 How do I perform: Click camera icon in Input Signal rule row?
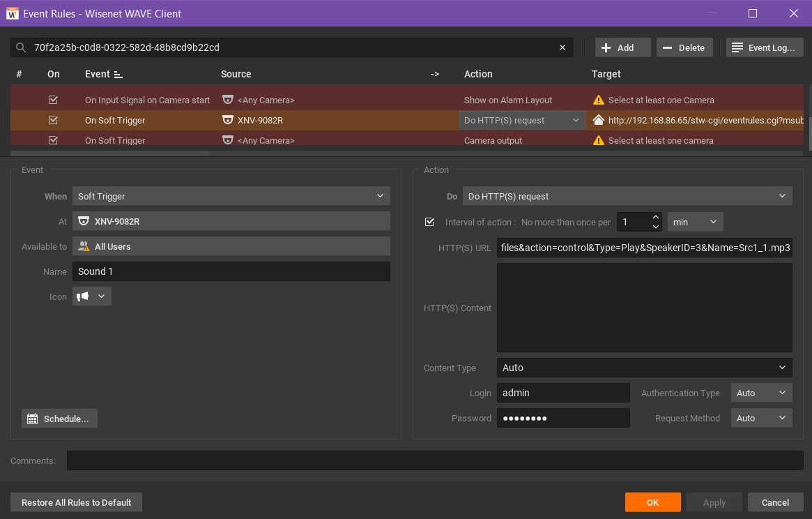pos(227,100)
